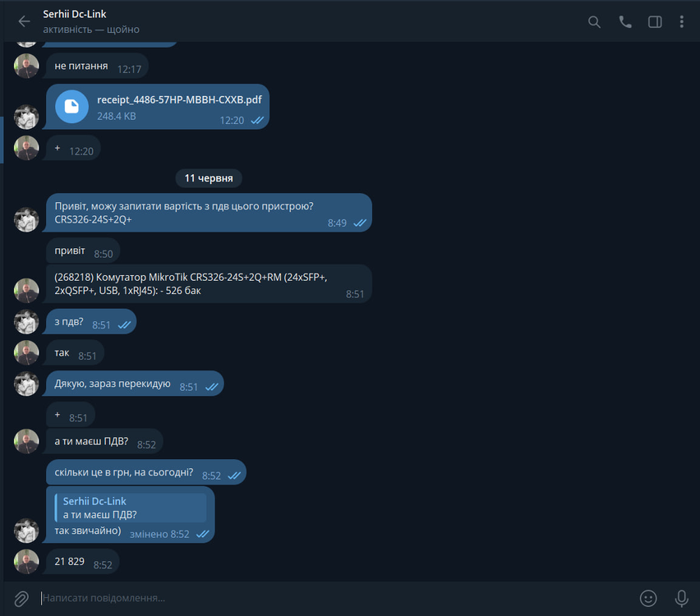700x616 pixels.
Task: Click the 11 червня date badge
Action: (x=209, y=178)
